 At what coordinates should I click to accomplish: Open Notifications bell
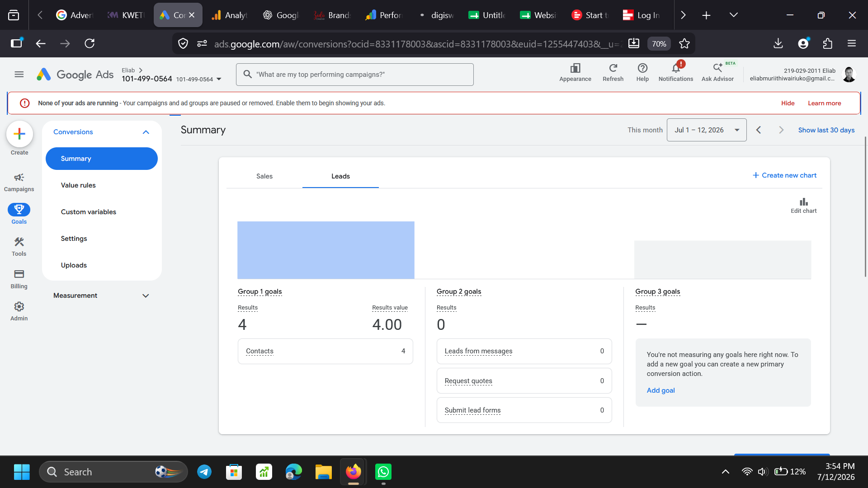676,72
